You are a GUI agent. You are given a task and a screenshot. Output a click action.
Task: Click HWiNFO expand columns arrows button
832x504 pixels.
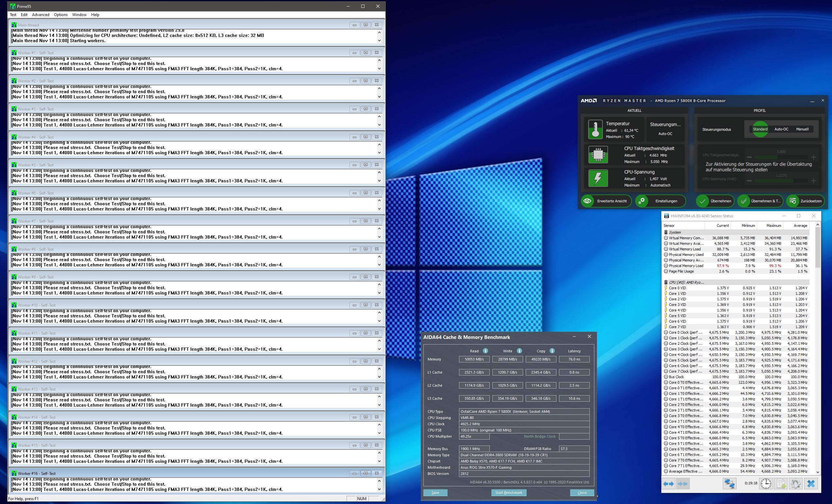[668, 484]
